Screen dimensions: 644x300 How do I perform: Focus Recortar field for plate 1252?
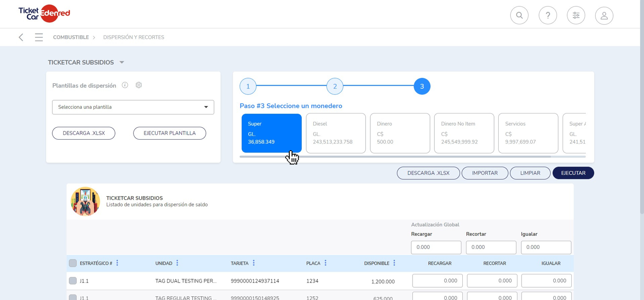click(492, 296)
